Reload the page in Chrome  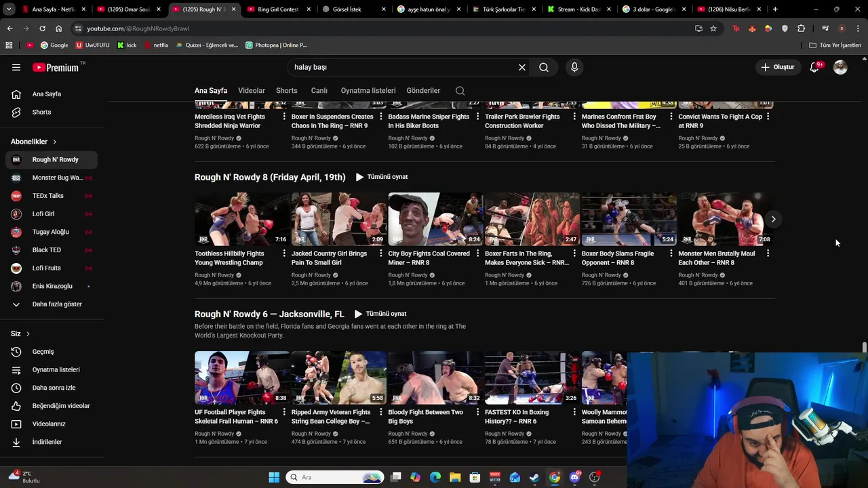click(42, 28)
